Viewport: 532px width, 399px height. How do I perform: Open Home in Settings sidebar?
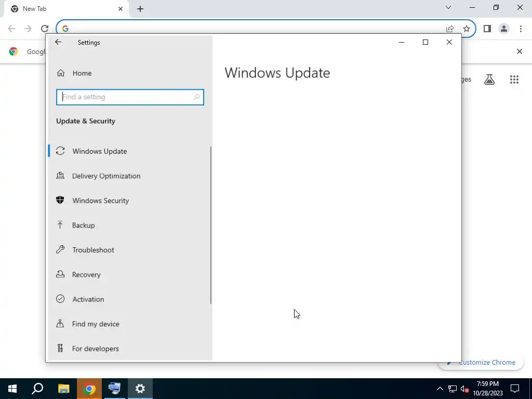[x=130, y=73]
